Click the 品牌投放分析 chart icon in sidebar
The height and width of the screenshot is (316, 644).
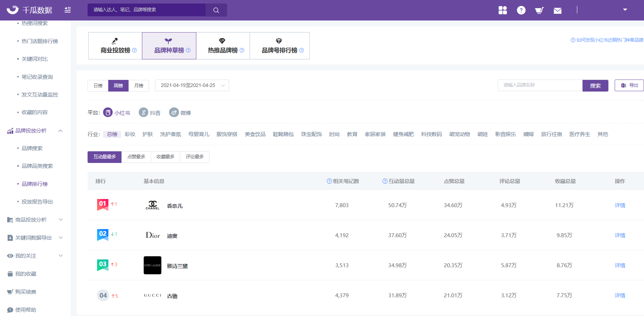pos(10,131)
